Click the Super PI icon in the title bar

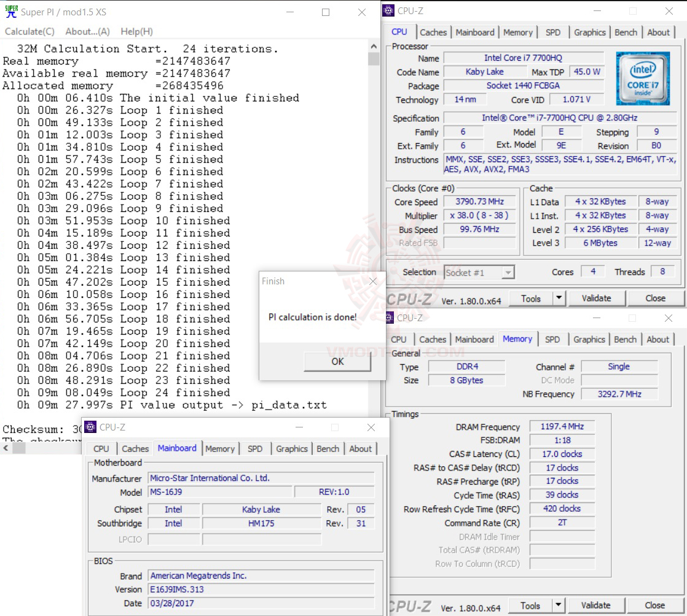point(11,11)
